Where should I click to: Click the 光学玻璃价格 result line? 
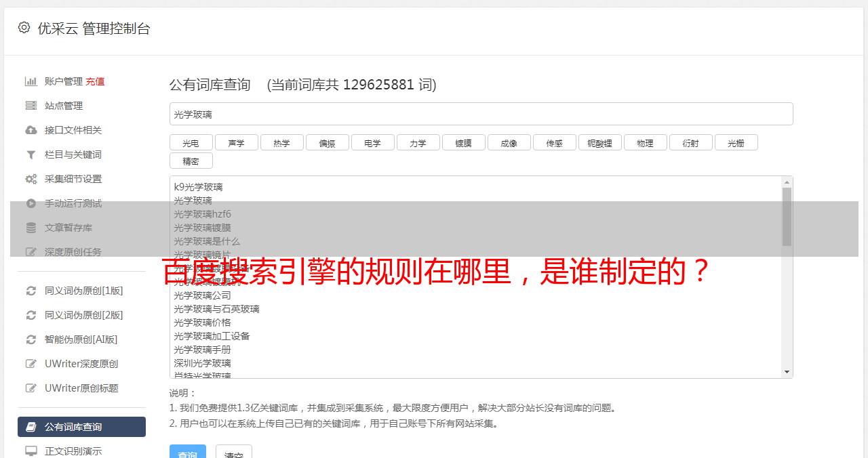202,322
